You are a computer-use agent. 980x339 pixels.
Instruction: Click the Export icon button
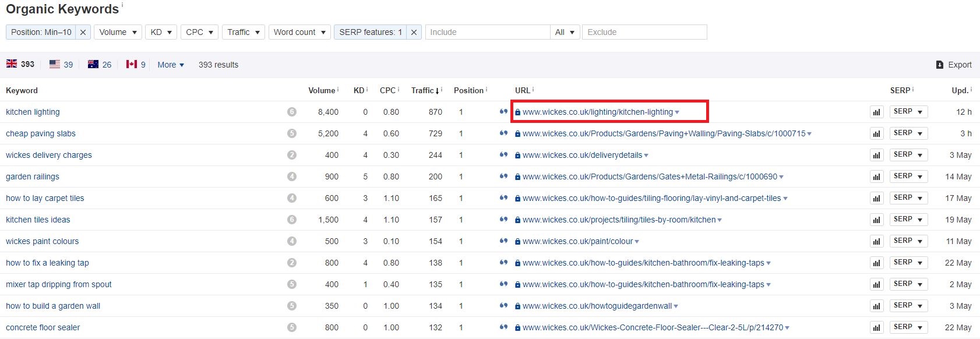coord(940,65)
